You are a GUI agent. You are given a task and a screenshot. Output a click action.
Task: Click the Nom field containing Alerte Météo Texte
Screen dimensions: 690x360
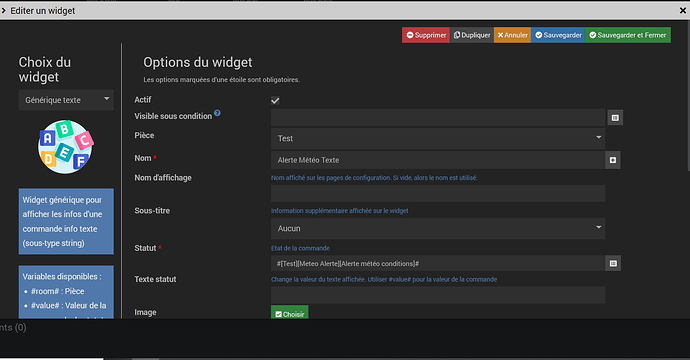click(x=438, y=160)
